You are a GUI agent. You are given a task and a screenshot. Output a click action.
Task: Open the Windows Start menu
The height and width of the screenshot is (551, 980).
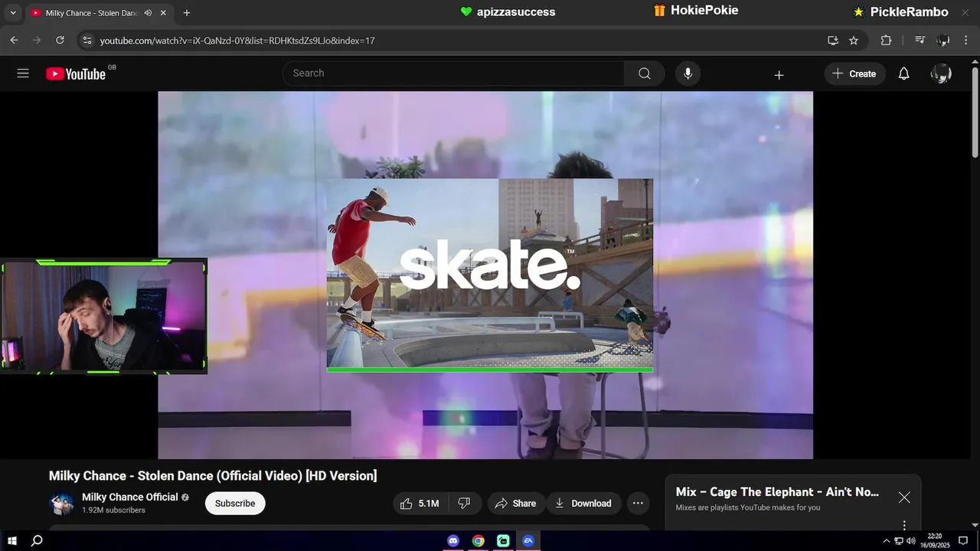12,541
